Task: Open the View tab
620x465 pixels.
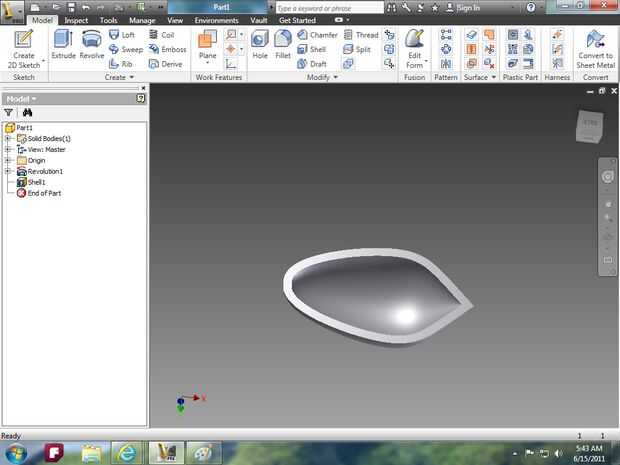Action: pos(175,20)
